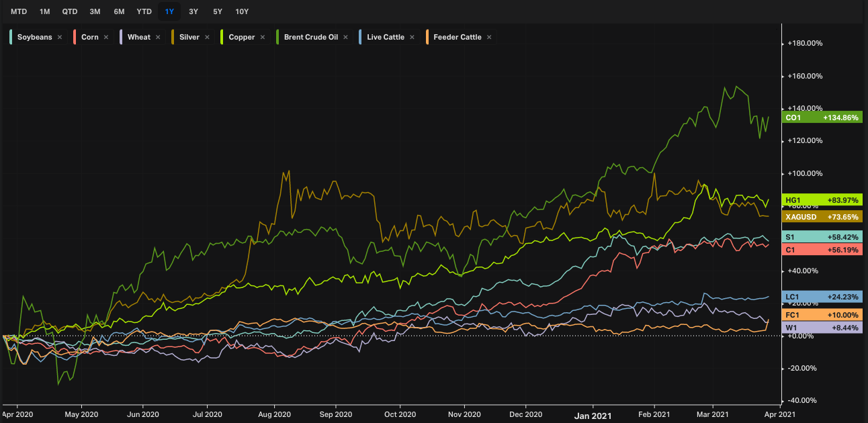The width and height of the screenshot is (868, 423).
Task: Delete Live Cattle series via X
Action: 412,38
